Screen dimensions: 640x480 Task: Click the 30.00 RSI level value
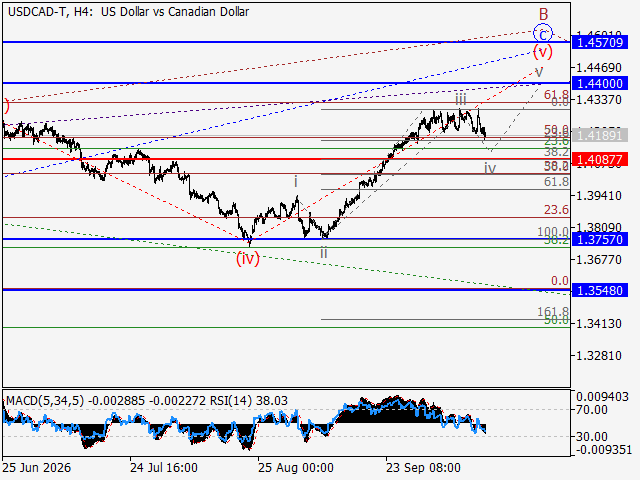pyautogui.click(x=591, y=437)
